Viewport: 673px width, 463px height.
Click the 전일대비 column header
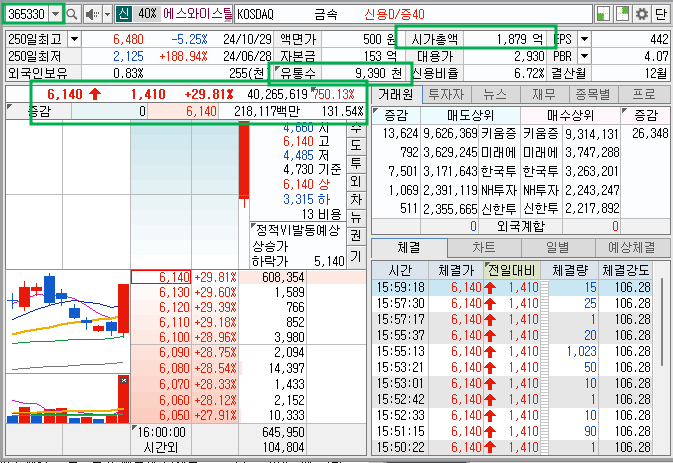pyautogui.click(x=512, y=270)
